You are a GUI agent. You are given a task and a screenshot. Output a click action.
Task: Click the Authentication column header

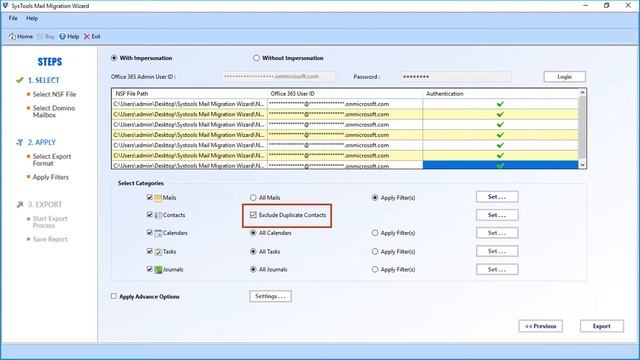pos(500,93)
